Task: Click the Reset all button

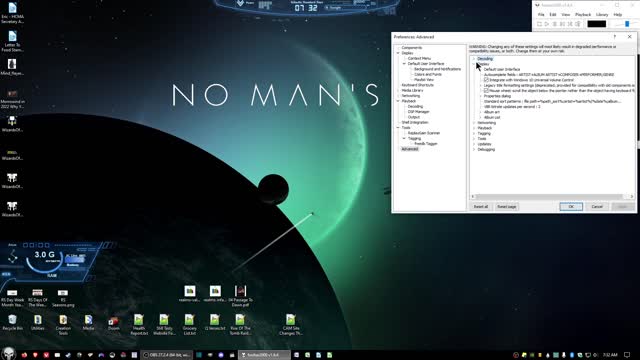Action: (x=481, y=207)
